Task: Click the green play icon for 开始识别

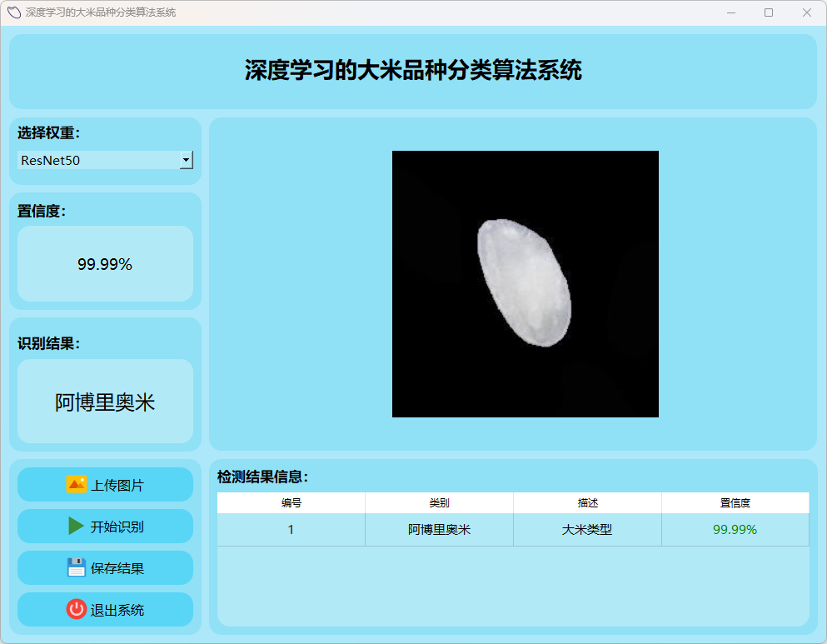Action: [77, 527]
